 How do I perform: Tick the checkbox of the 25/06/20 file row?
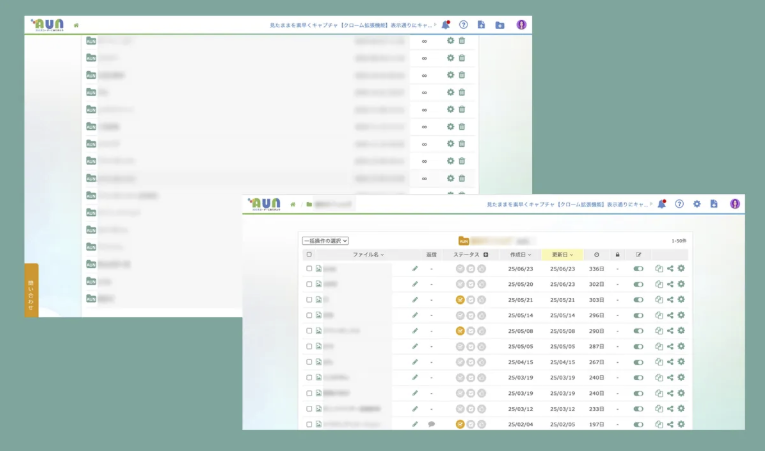pos(309,284)
